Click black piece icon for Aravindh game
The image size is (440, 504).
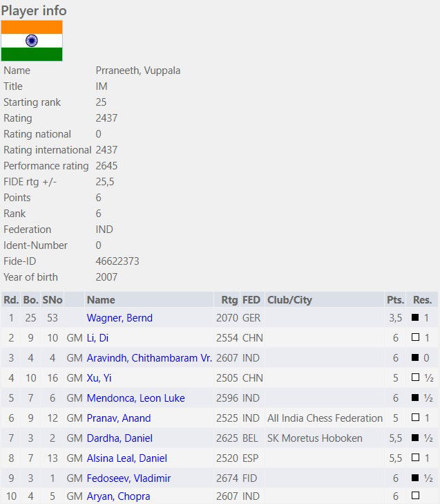(415, 358)
